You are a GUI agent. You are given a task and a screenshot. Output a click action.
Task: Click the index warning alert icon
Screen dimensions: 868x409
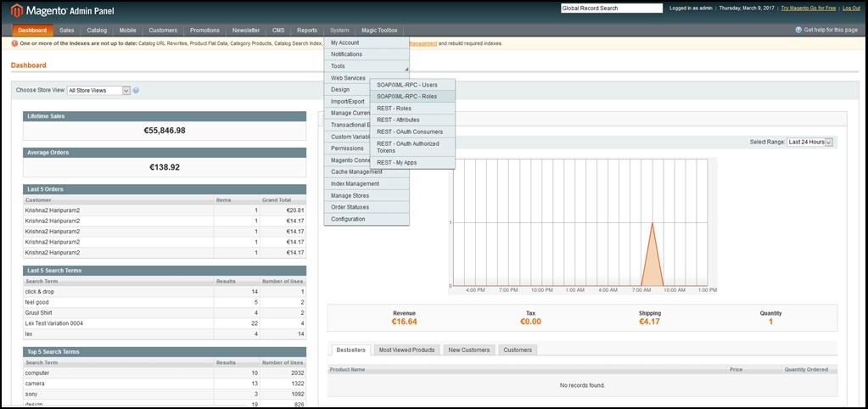pos(15,43)
